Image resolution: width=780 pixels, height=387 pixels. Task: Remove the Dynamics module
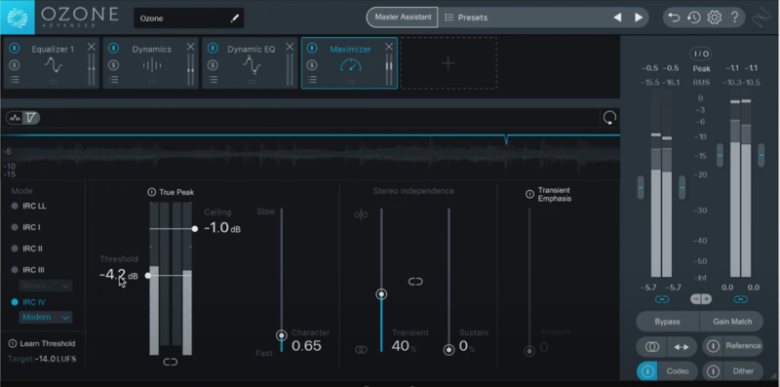point(191,47)
